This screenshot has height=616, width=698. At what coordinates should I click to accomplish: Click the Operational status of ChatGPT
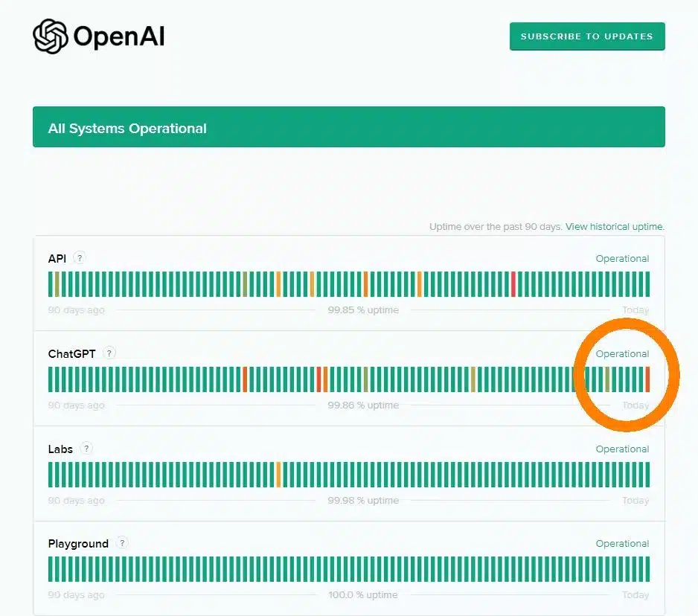coord(622,354)
